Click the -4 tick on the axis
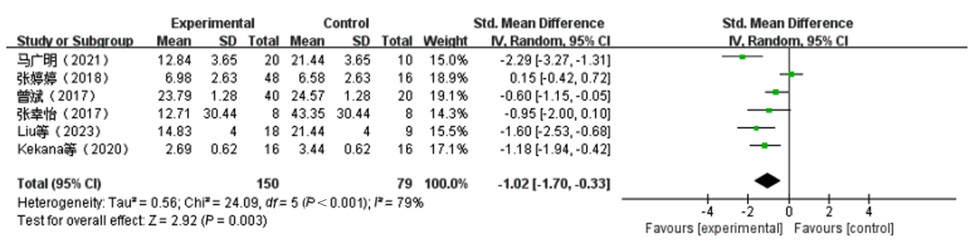Viewport: 980px width, 248px height. (707, 211)
